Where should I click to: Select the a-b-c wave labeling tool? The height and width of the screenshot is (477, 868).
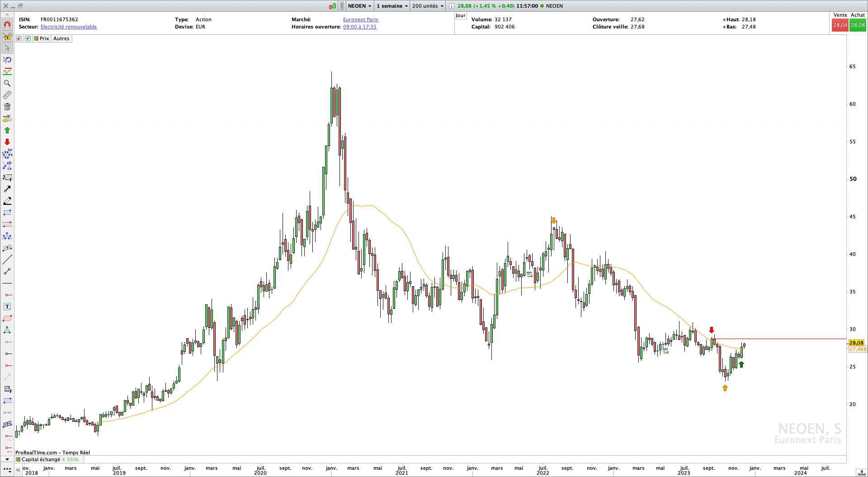click(x=7, y=165)
